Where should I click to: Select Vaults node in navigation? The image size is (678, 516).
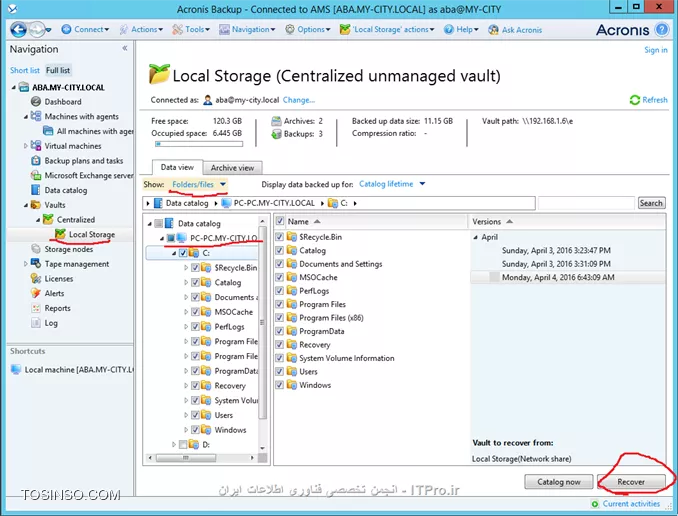click(54, 205)
